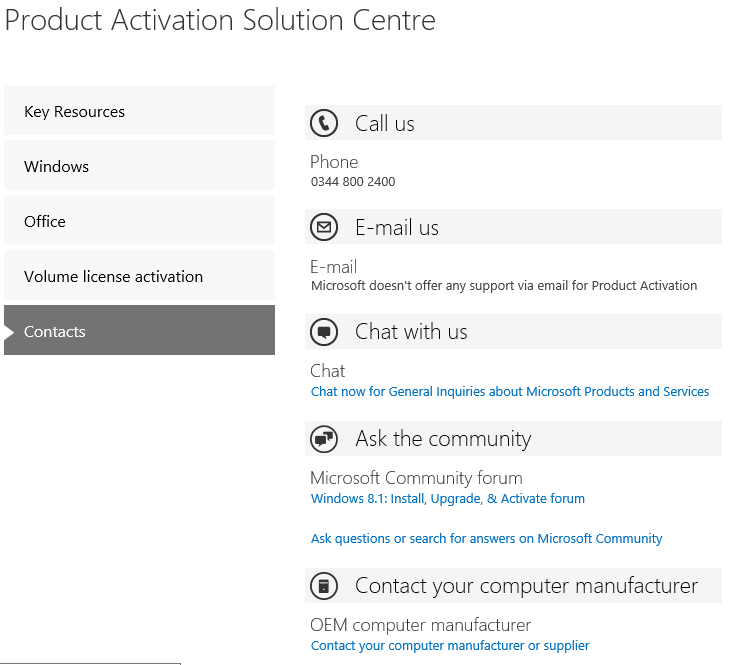Click the phone icon beside Call us
Image resolution: width=751 pixels, height=665 pixels.
point(324,123)
